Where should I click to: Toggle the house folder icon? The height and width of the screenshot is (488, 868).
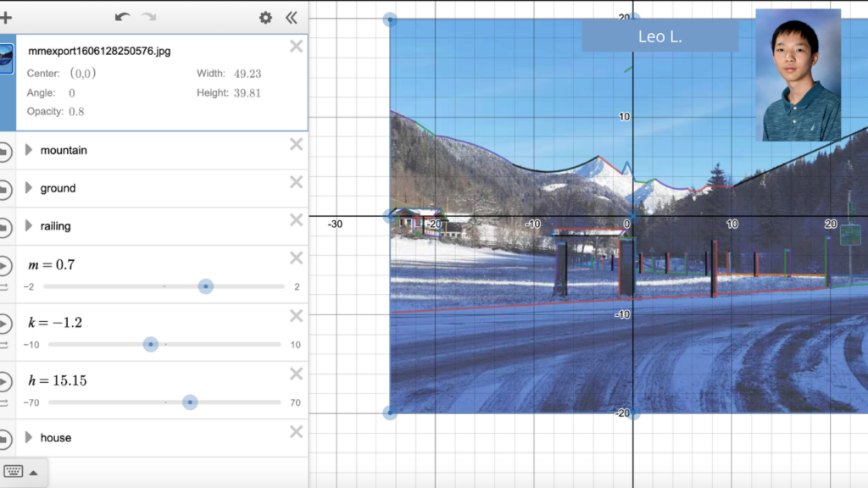point(4,438)
